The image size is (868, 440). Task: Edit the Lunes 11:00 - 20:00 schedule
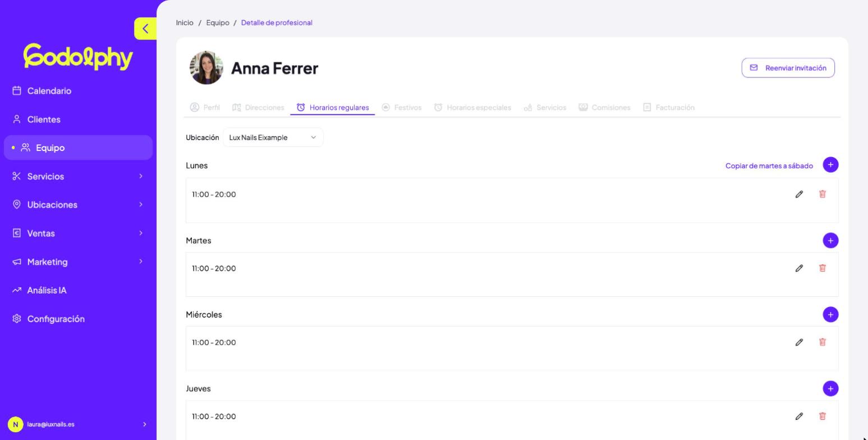pos(799,194)
